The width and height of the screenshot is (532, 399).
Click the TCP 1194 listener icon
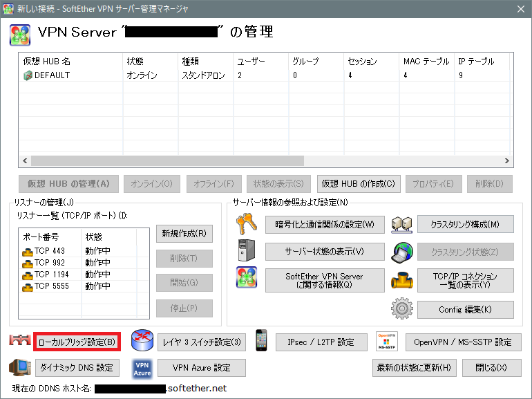coord(28,275)
